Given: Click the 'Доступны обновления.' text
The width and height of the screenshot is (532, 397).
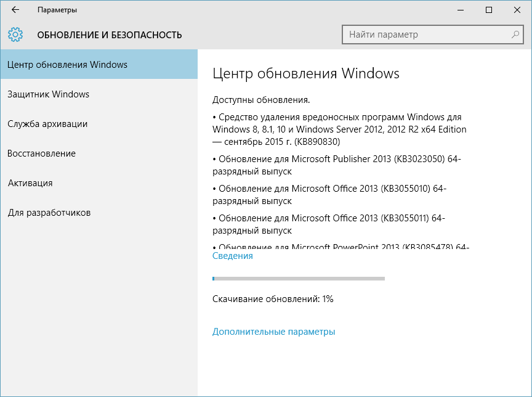Looking at the screenshot, I should click(261, 100).
